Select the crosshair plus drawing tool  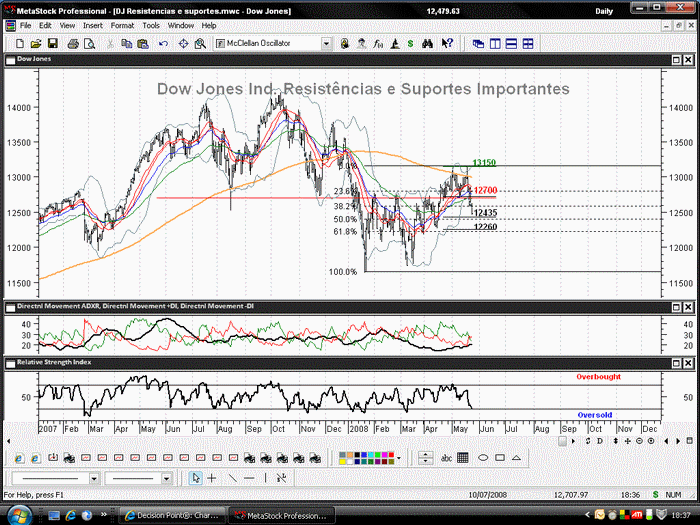(212, 478)
